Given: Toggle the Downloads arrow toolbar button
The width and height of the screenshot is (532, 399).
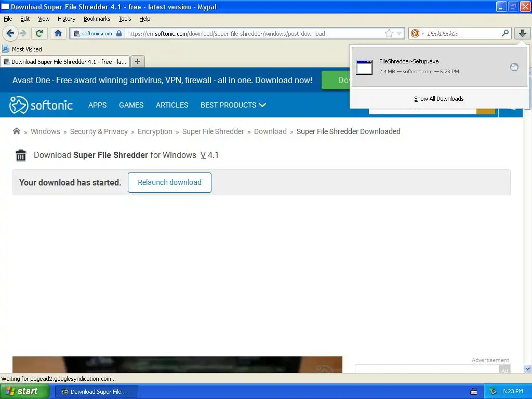Looking at the screenshot, I should (522, 33).
